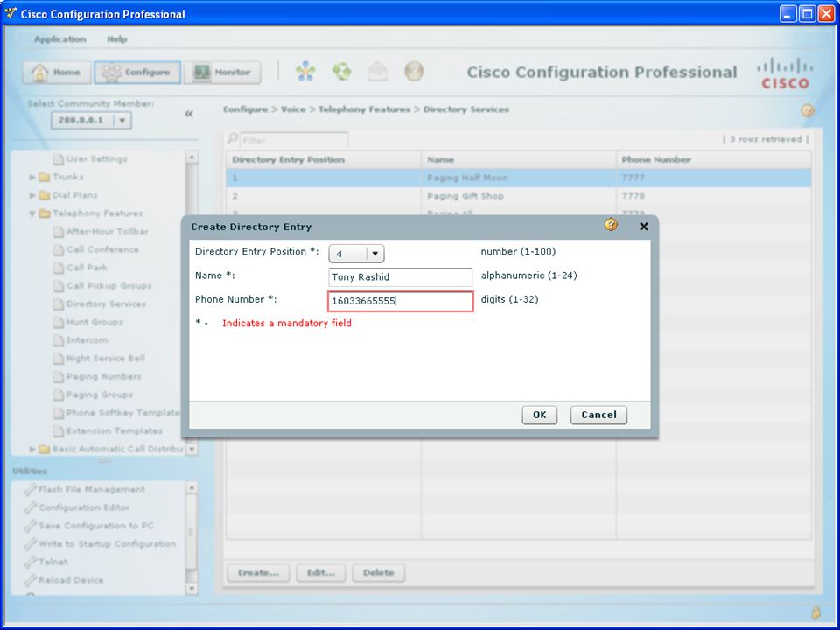Click the Filter search field
This screenshot has height=630, width=840.
pyautogui.click(x=294, y=140)
